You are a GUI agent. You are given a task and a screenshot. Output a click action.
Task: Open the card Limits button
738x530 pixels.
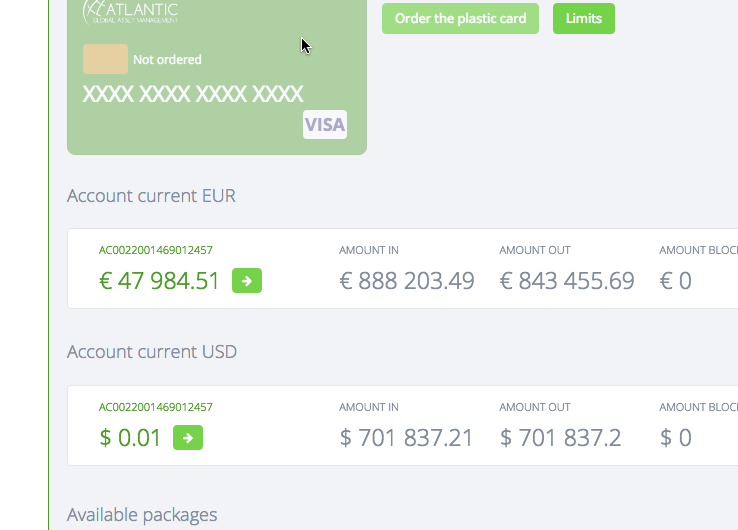[x=583, y=18]
